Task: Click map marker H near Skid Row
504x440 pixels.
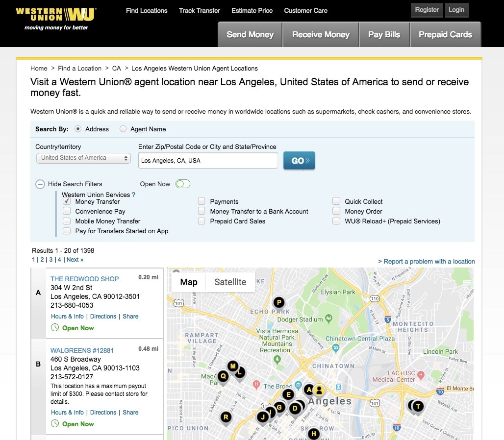Action: pyautogui.click(x=313, y=434)
